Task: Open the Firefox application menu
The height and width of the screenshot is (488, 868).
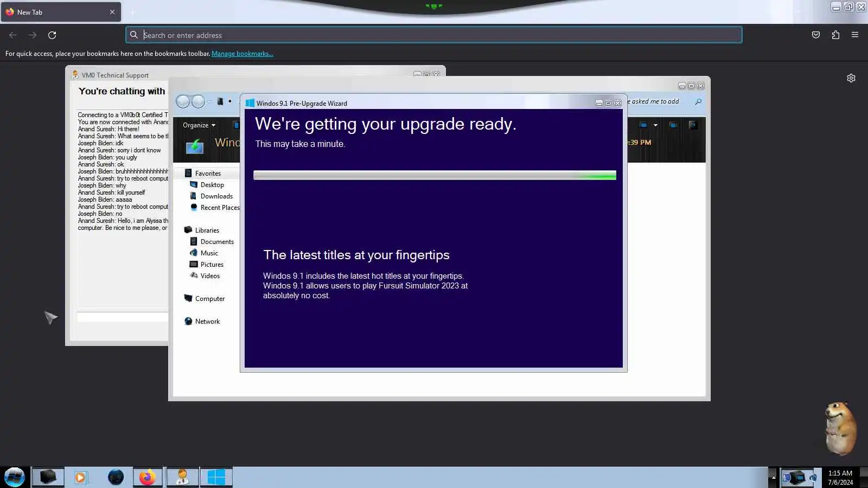Action: click(x=855, y=35)
